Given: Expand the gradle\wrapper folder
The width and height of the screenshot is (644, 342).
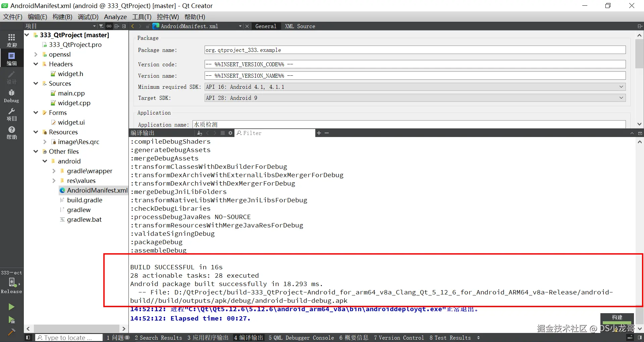Looking at the screenshot, I should pos(54,171).
